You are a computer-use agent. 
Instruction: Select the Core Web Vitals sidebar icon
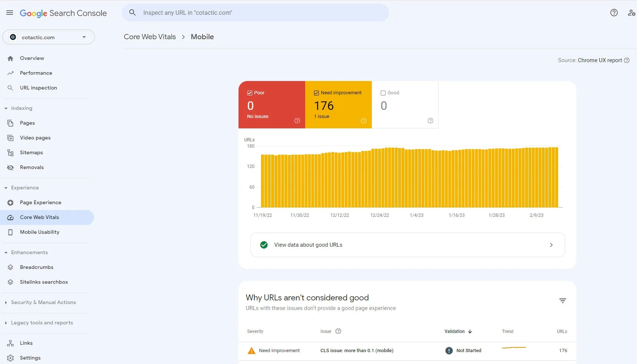[x=11, y=217]
